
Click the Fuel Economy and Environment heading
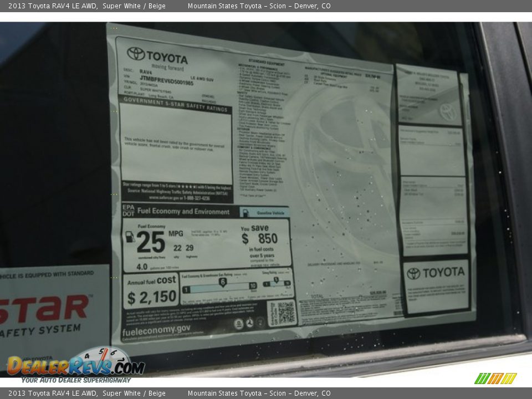coord(183,211)
